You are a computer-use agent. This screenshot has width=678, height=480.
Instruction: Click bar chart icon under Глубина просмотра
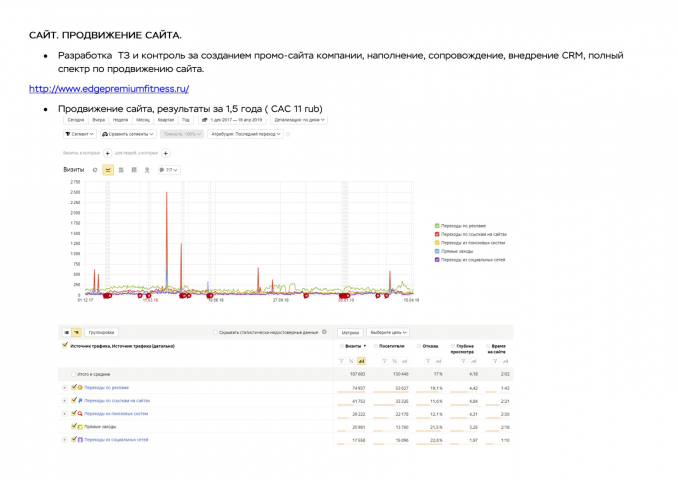tap(473, 361)
